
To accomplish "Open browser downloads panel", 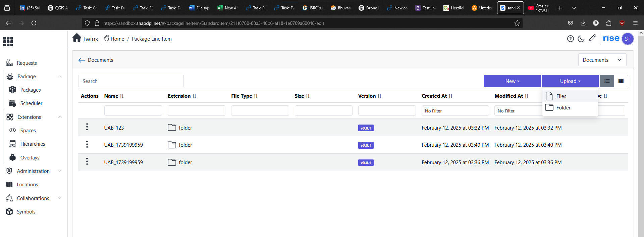I will coord(583,23).
